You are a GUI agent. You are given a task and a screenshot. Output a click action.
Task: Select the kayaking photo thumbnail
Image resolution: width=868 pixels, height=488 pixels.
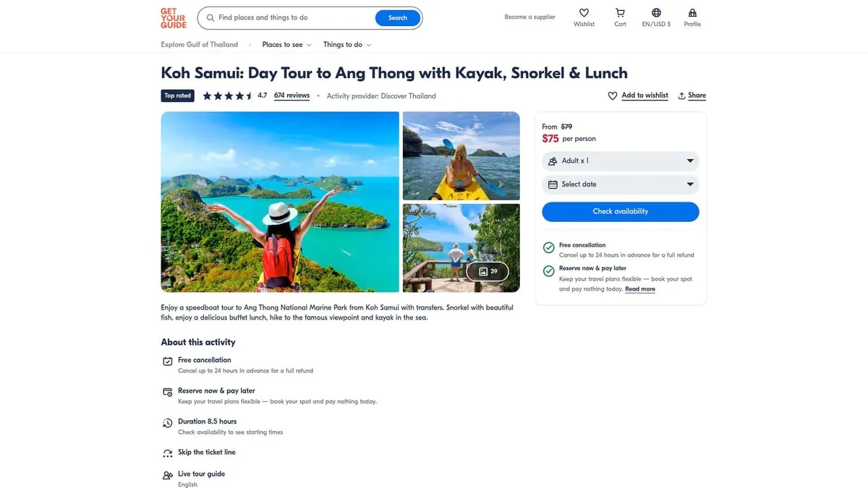point(461,155)
